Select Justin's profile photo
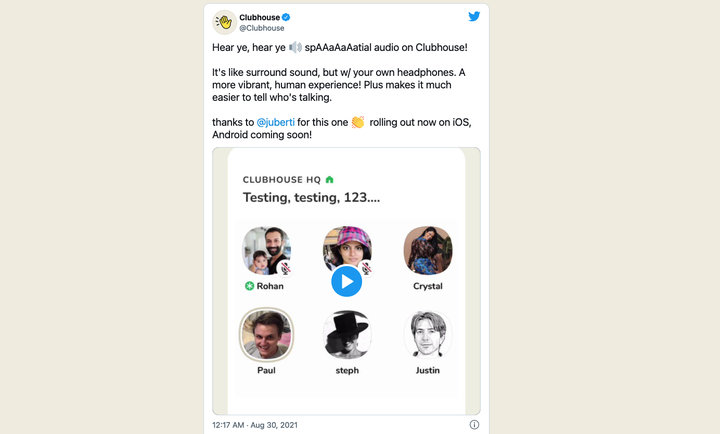This screenshot has width=720, height=434. tap(428, 334)
